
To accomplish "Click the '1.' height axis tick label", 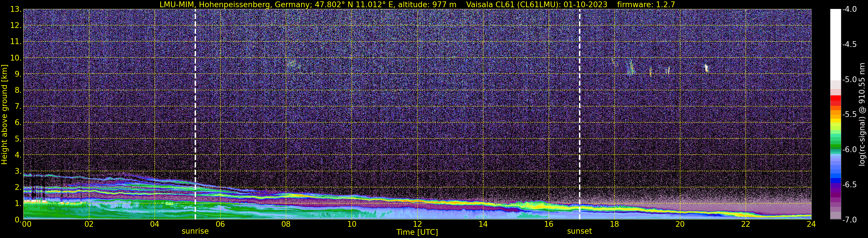I will point(18,203).
